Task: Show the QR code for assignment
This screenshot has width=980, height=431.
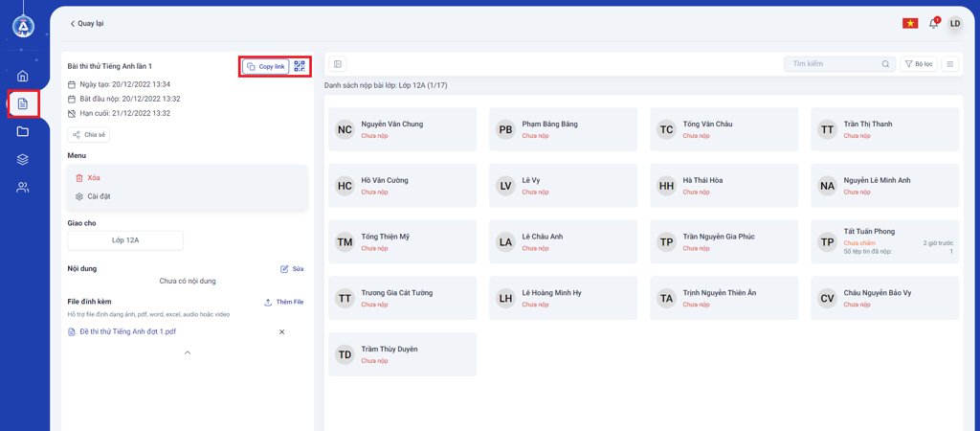Action: pyautogui.click(x=300, y=66)
